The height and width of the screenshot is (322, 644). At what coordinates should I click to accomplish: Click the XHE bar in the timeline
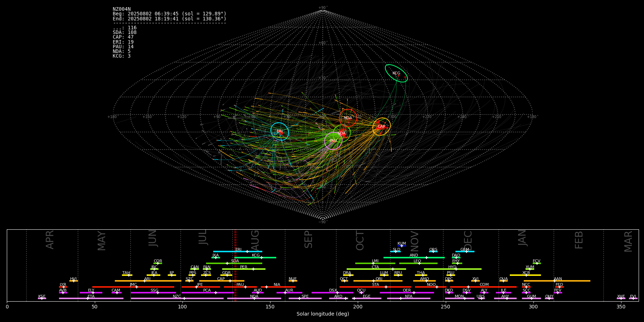pyautogui.click(x=621, y=298)
